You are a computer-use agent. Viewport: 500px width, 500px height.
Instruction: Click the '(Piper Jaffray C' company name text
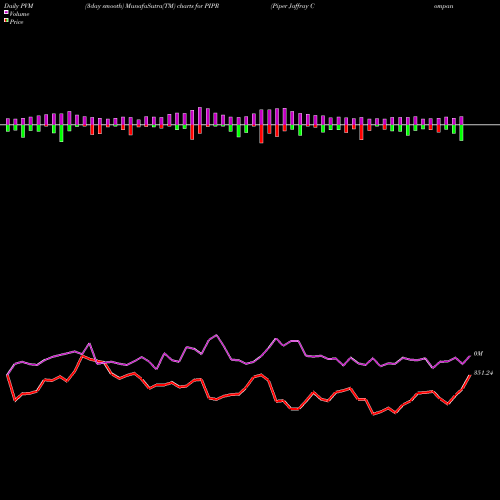tap(292, 6)
